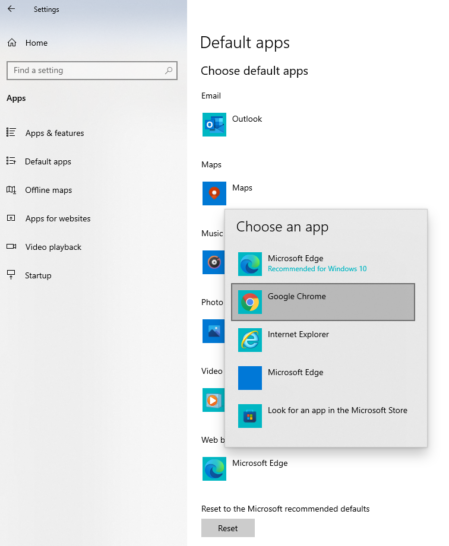Click the Apps for websites icon
The width and height of the screenshot is (449, 546).
(x=11, y=218)
